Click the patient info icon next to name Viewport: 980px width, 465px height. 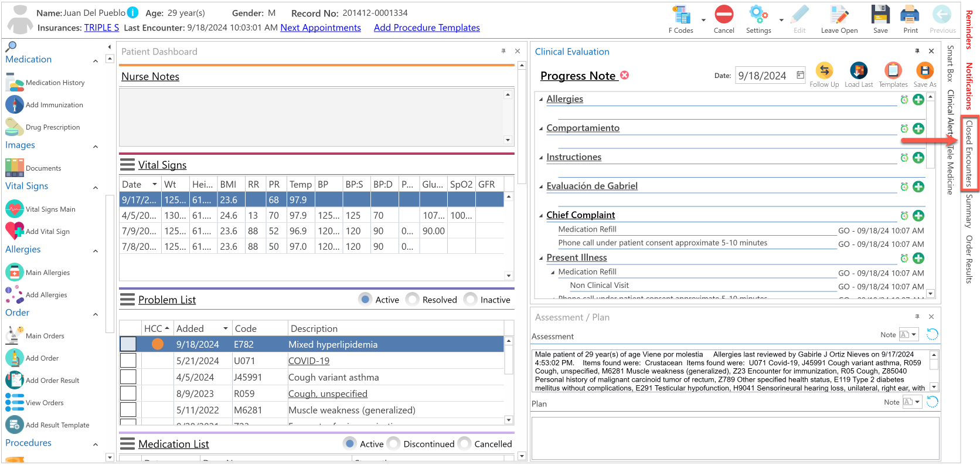coord(133,12)
